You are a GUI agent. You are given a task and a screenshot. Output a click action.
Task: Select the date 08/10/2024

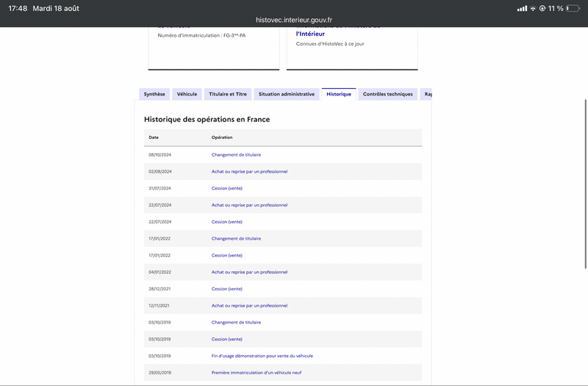tap(159, 154)
